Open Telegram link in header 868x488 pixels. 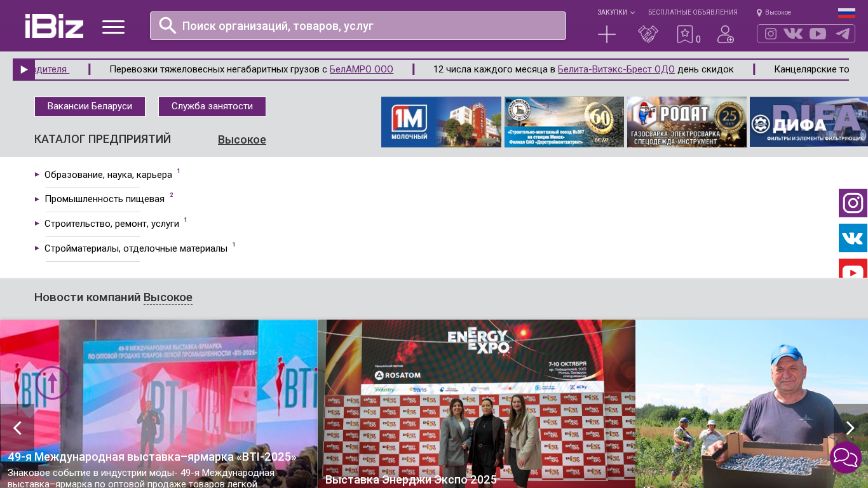(x=843, y=34)
